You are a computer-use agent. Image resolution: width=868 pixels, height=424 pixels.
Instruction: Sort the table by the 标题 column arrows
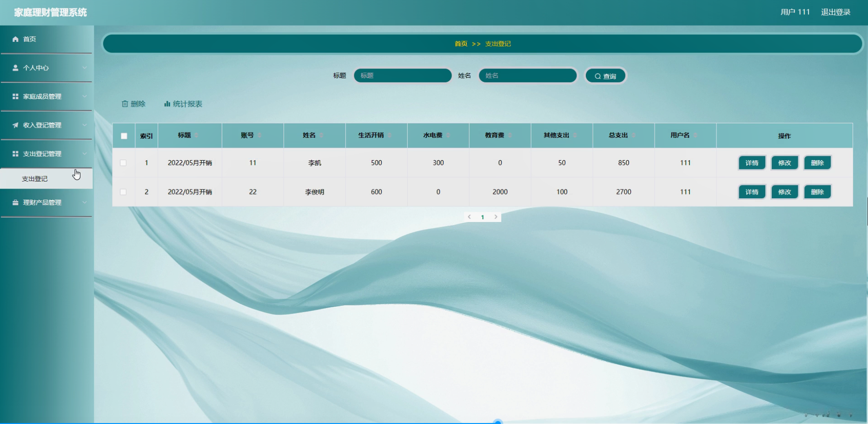[197, 135]
